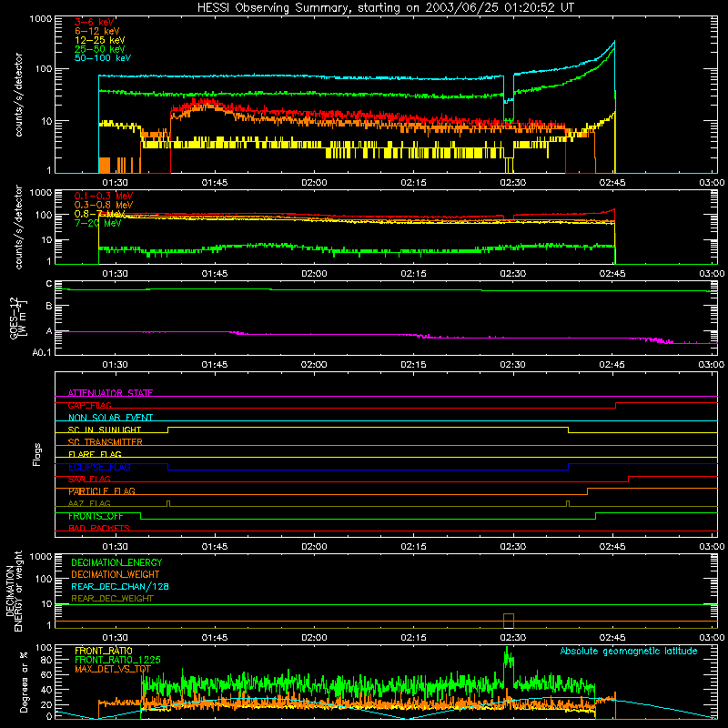Click the REAR_DEC_WEIGHT legend label

[x=112, y=599]
